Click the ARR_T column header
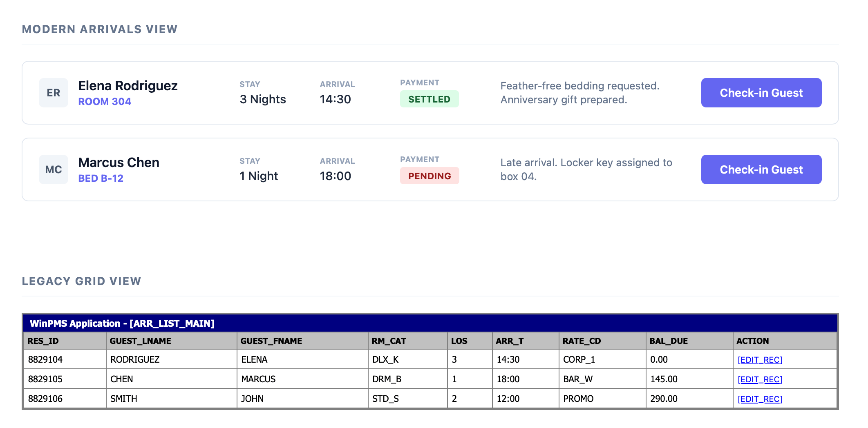Image resolution: width=868 pixels, height=428 pixels. click(x=509, y=341)
